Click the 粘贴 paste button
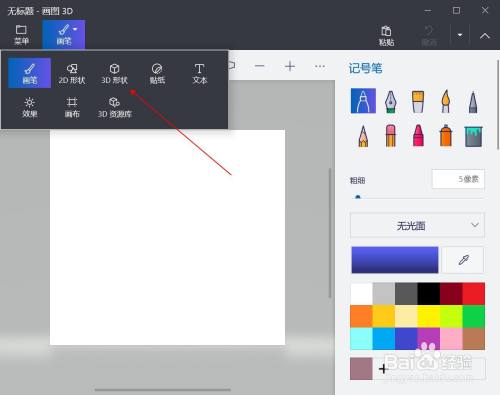500x395 pixels. [x=386, y=35]
